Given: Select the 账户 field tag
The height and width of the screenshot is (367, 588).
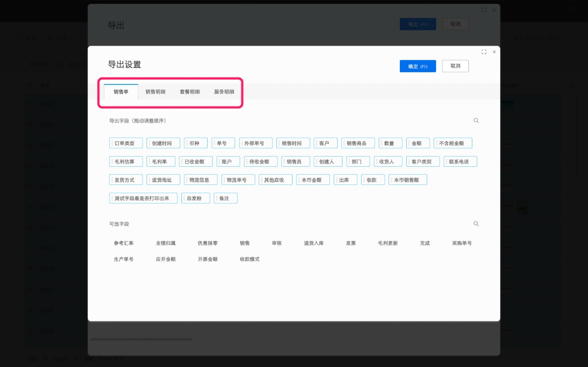Looking at the screenshot, I should 228,161.
